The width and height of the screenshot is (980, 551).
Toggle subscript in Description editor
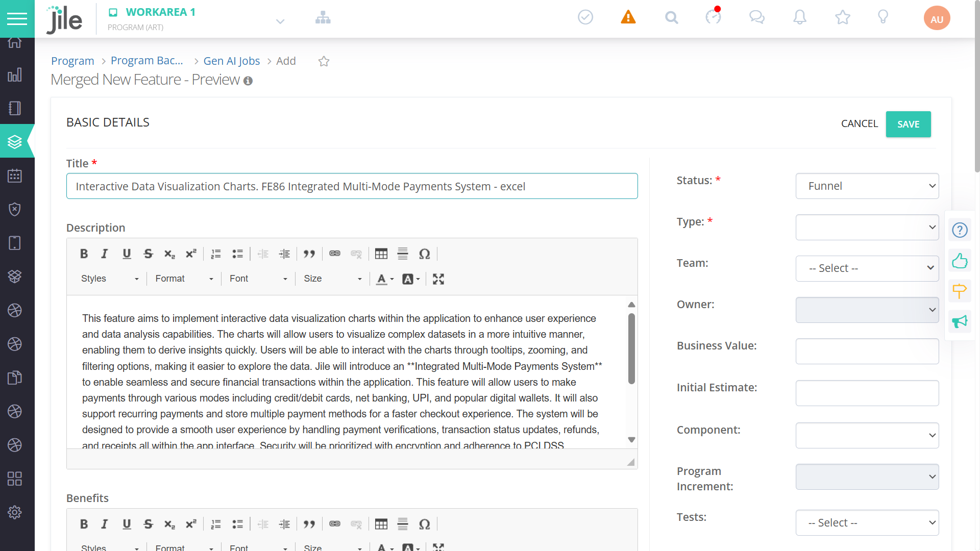click(169, 254)
